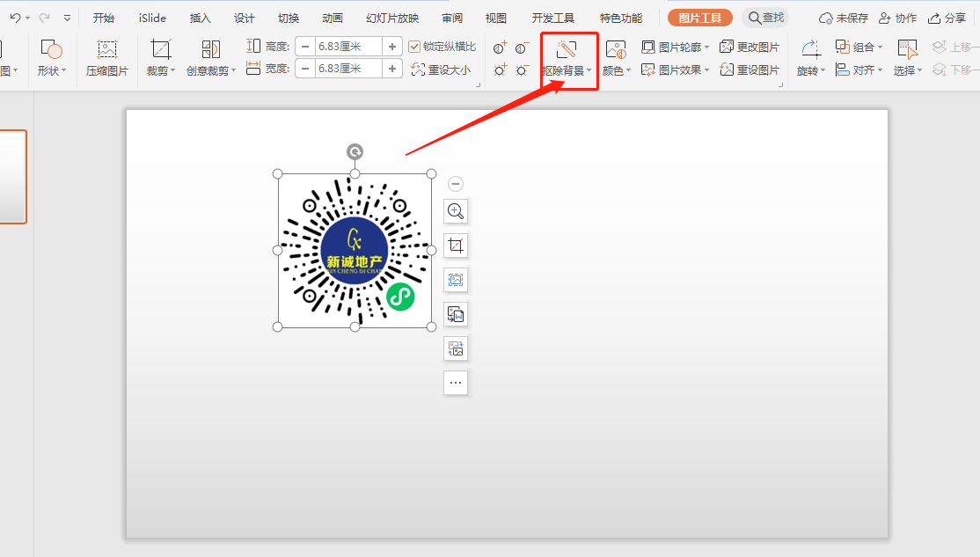980x557 pixels.
Task: Open the 插入 ribbon tab
Action: pos(200,18)
